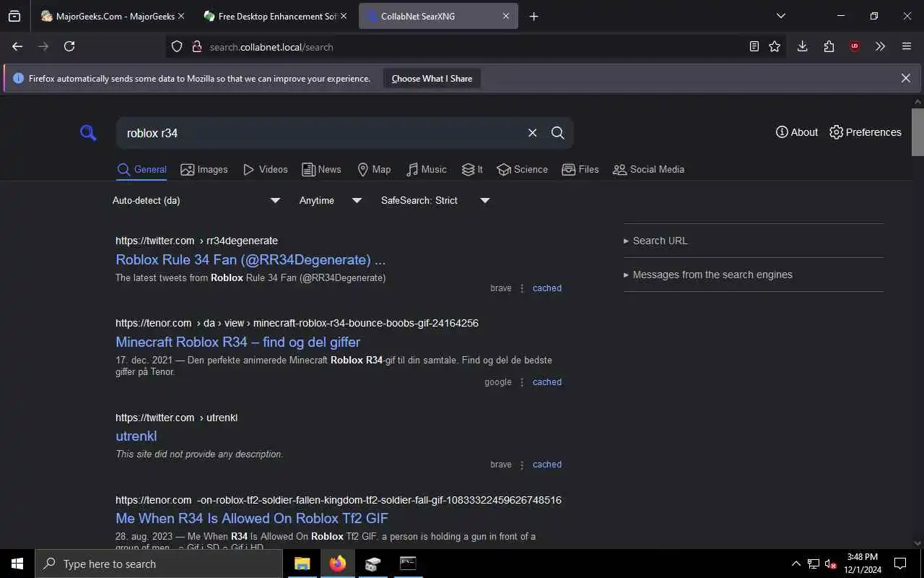Click the padlock site info icon
924x578 pixels.
[196, 47]
